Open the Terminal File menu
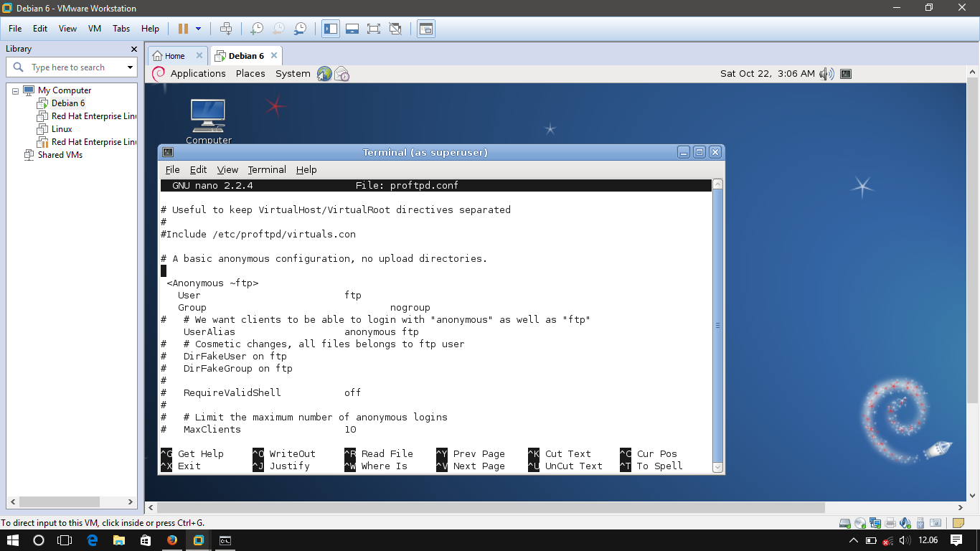This screenshot has height=551, width=980. pyautogui.click(x=173, y=169)
